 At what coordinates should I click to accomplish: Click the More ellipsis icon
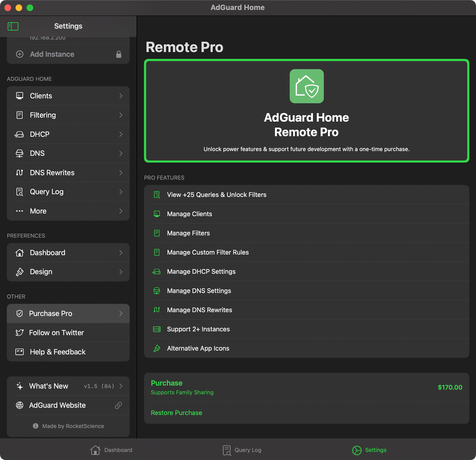pyautogui.click(x=19, y=211)
